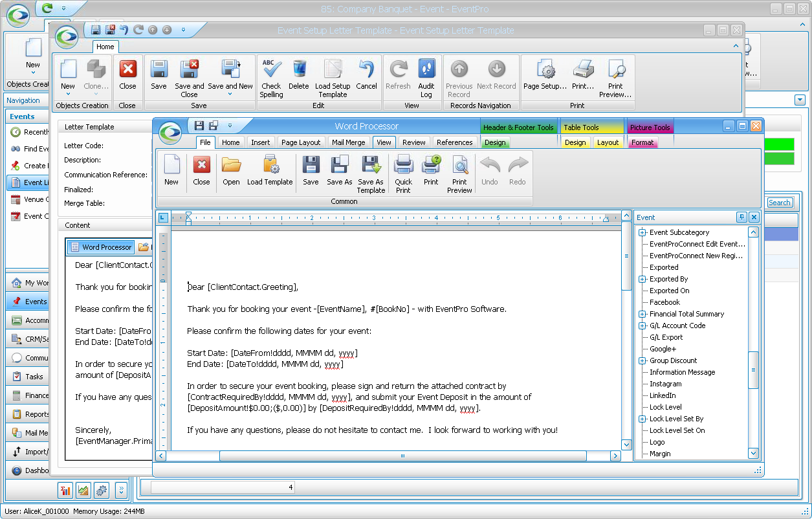Image resolution: width=812 pixels, height=519 pixels.
Task: Open the Header & Footer Tools Design tab
Action: tap(495, 142)
